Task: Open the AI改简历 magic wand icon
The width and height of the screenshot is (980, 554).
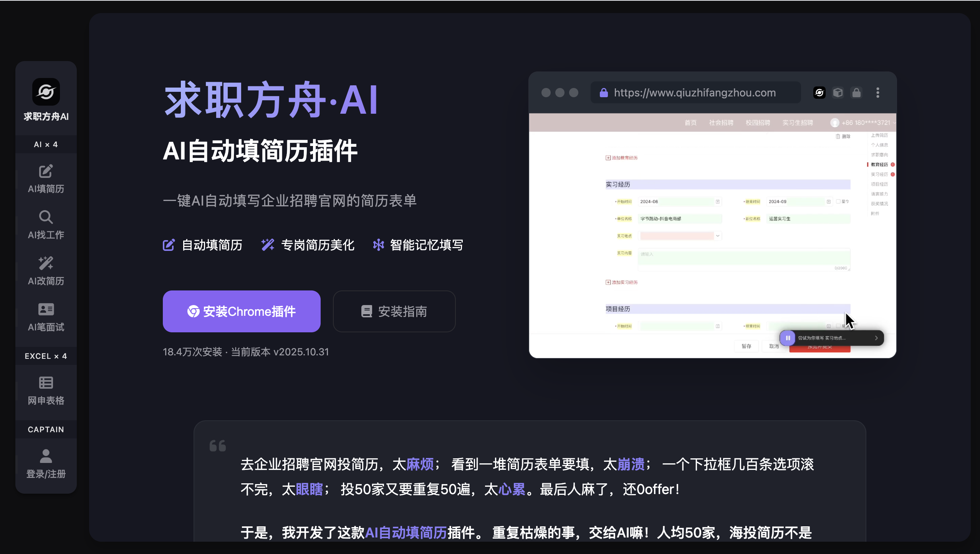Action: point(46,264)
